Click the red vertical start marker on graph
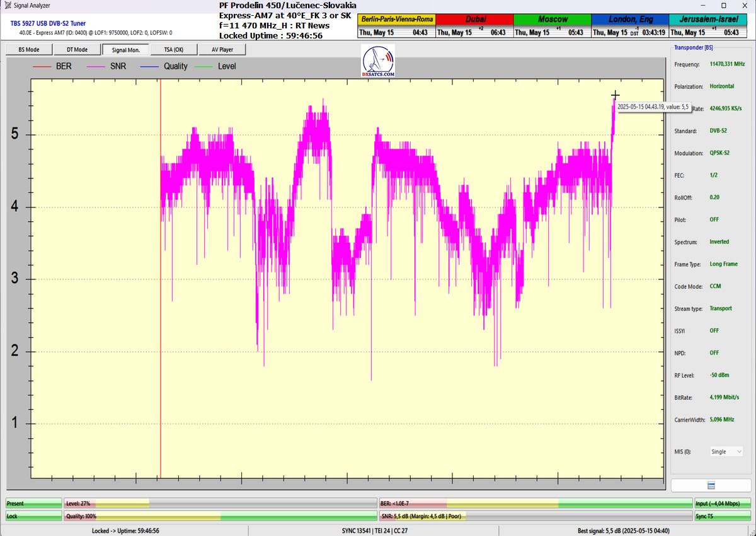Image resolution: width=756 pixels, height=536 pixels. pos(161,284)
